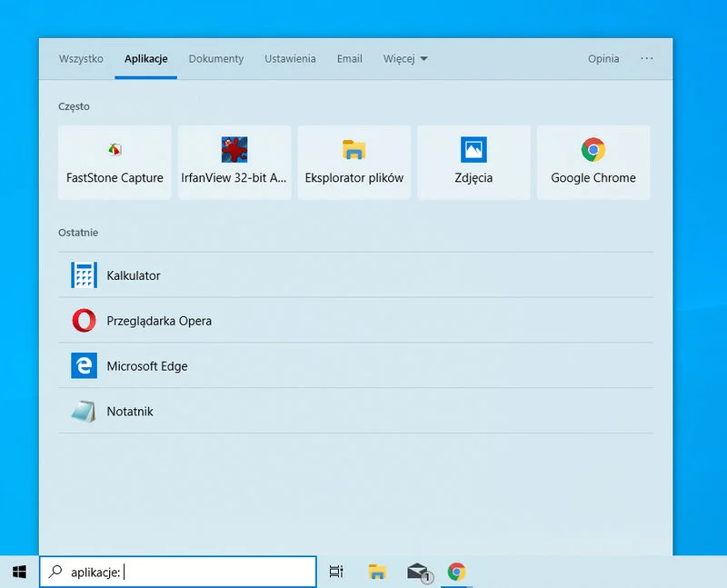The height and width of the screenshot is (588, 727).
Task: Open Task View from the taskbar
Action: pos(335,572)
